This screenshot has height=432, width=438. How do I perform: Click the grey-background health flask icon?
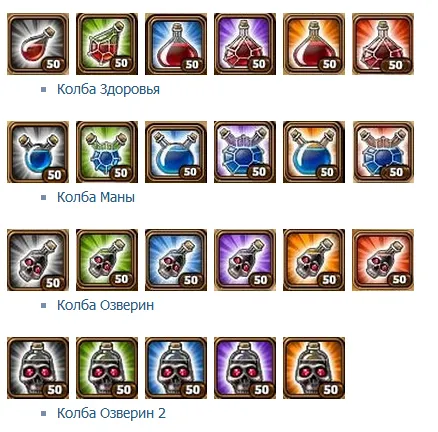[38, 44]
